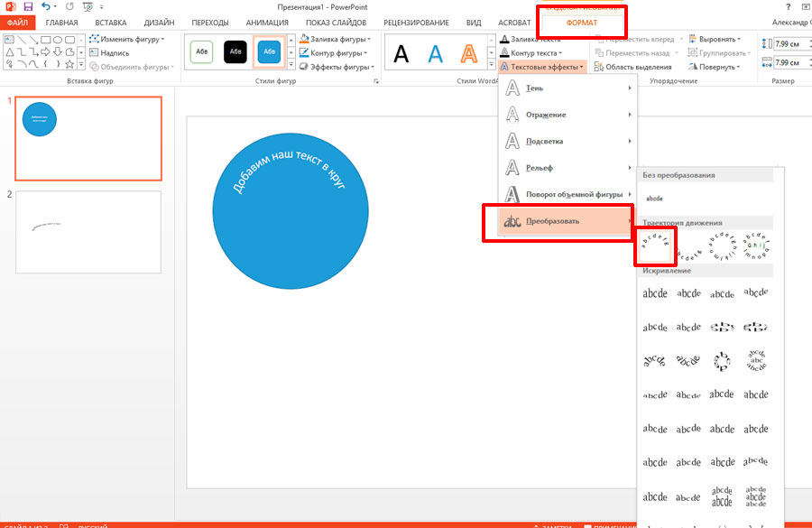Toggle the Текстовые эффекты dropdown
812x528 pixels.
pyautogui.click(x=542, y=67)
